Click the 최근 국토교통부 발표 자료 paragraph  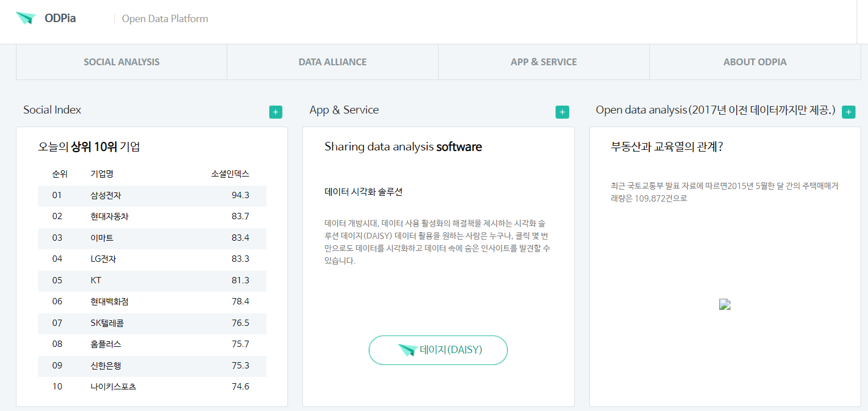(x=724, y=192)
